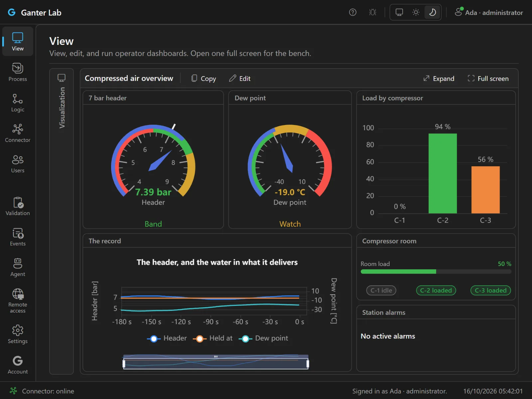This screenshot has width=532, height=399.
Task: Toggle the Header series in the legend
Action: pos(167,338)
